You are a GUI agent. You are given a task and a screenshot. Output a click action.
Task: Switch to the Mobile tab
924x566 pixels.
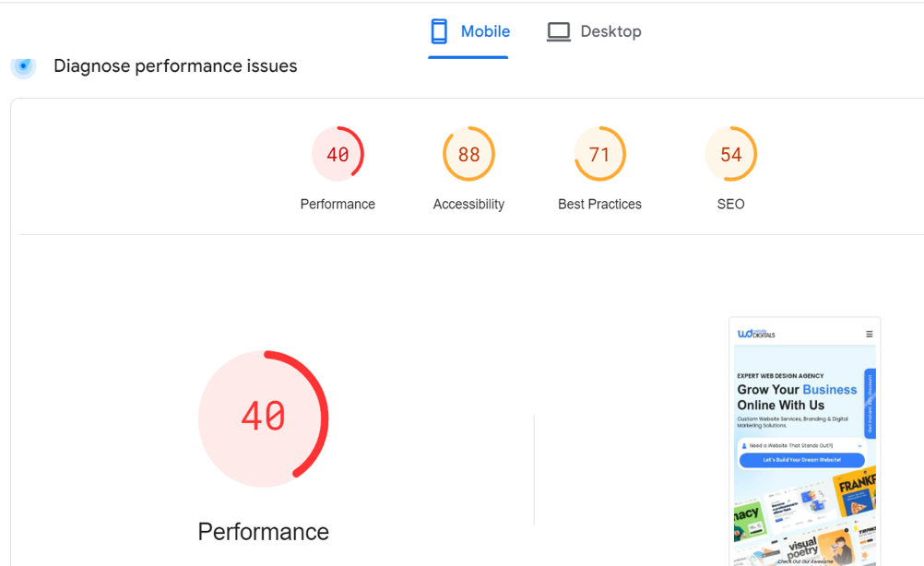tap(468, 31)
